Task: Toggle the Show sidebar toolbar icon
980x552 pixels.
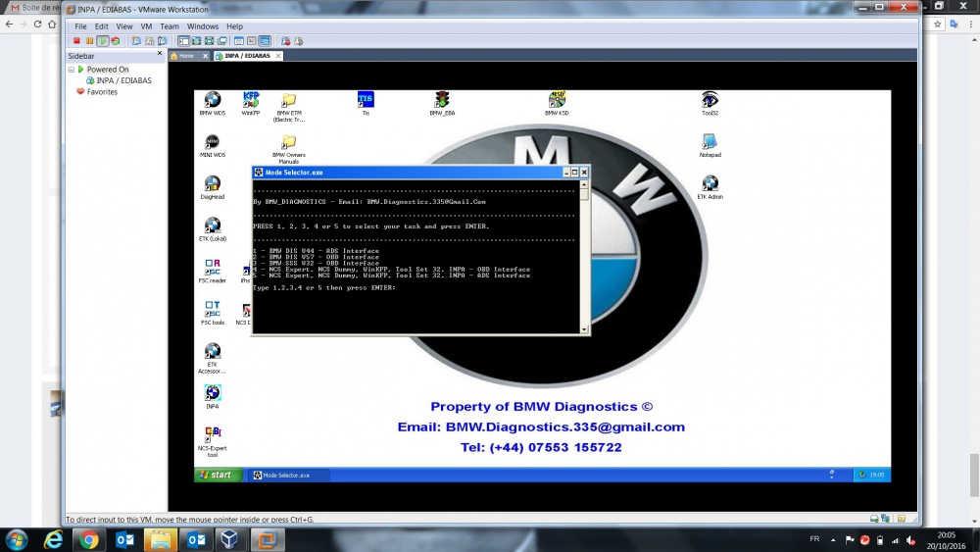Action: tap(184, 40)
